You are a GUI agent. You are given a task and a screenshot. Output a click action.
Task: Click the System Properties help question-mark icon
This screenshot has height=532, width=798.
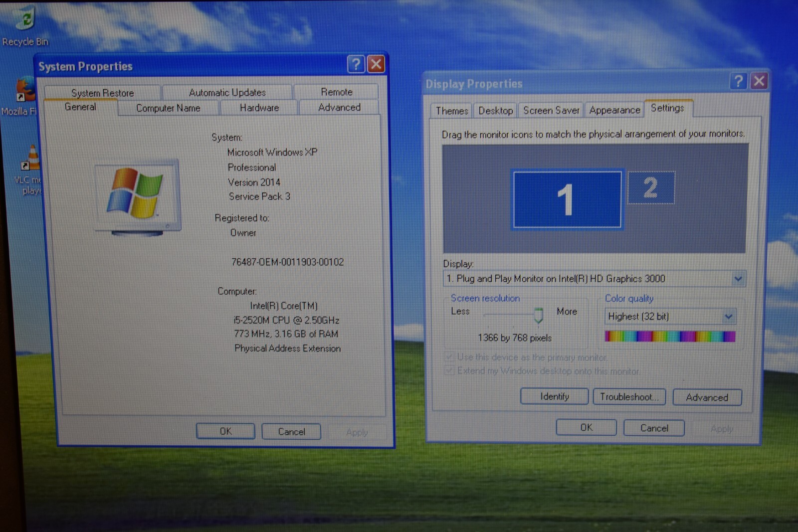[356, 64]
